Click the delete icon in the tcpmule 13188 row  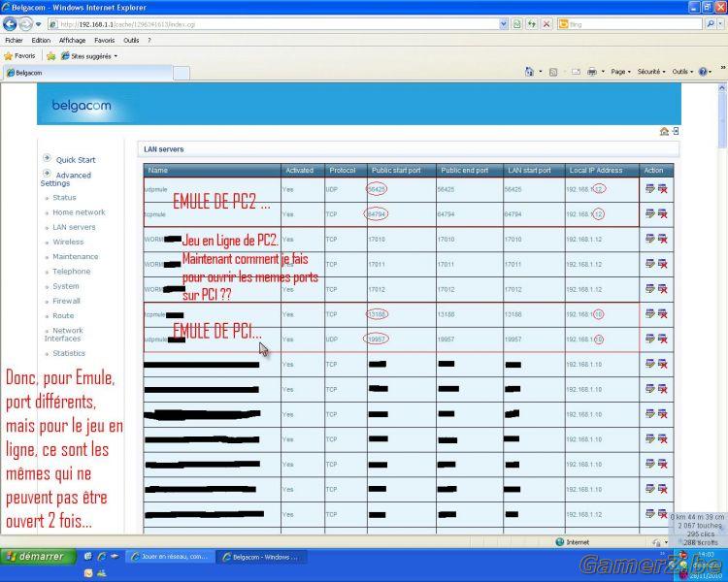(663, 313)
